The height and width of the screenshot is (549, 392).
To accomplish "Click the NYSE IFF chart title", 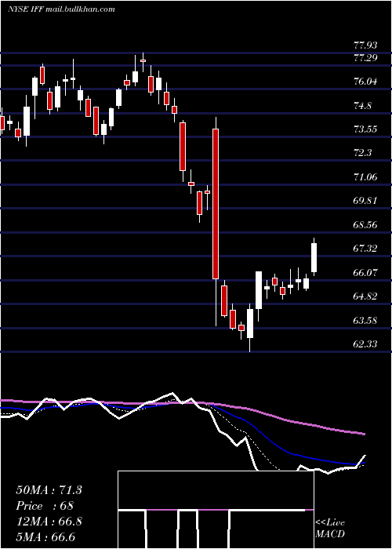I will point(61,9).
